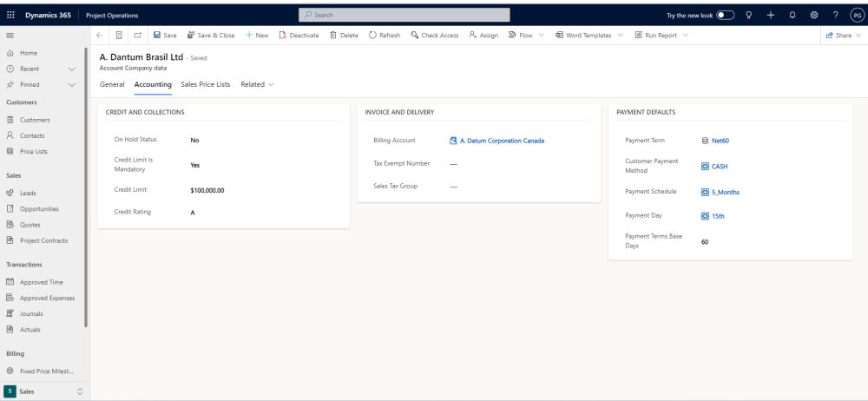Click Run Report button
868x401 pixels.
coord(656,36)
